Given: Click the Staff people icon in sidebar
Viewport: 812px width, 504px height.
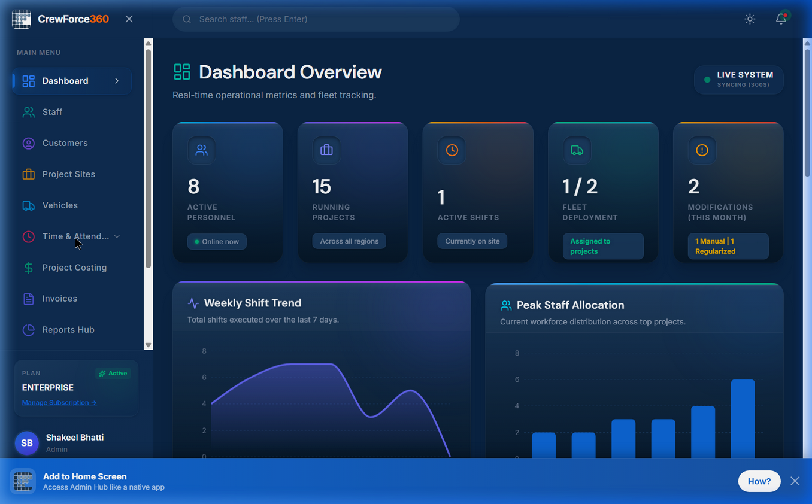Looking at the screenshot, I should point(28,112).
